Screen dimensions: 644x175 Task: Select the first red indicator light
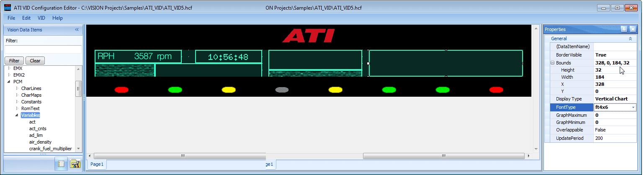[121, 90]
